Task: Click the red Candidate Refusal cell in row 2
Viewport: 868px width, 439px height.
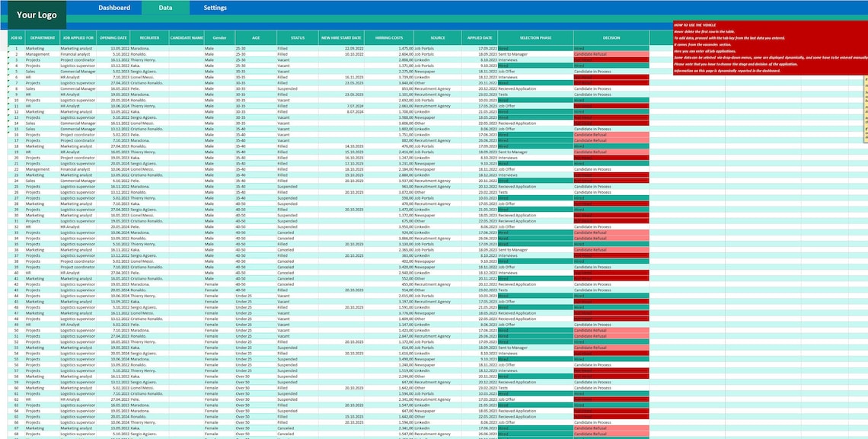Action: [613, 53]
